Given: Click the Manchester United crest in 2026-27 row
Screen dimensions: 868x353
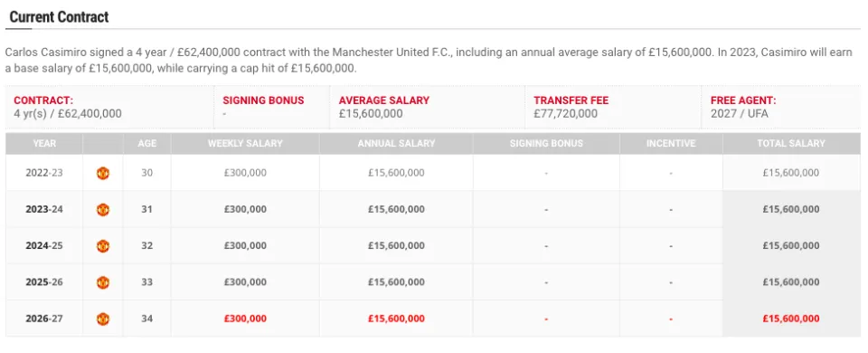Looking at the screenshot, I should tap(103, 319).
